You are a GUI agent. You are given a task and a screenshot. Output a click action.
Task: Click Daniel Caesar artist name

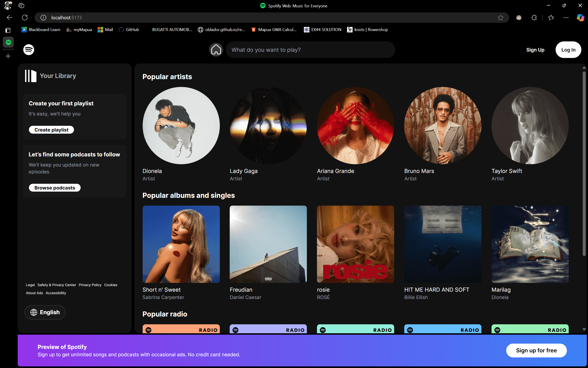pyautogui.click(x=245, y=297)
